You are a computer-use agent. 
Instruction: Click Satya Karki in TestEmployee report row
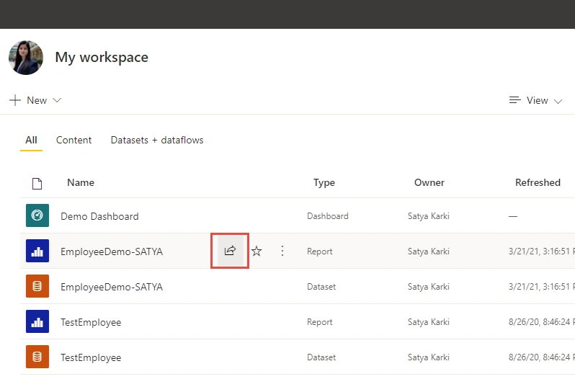[x=428, y=322]
